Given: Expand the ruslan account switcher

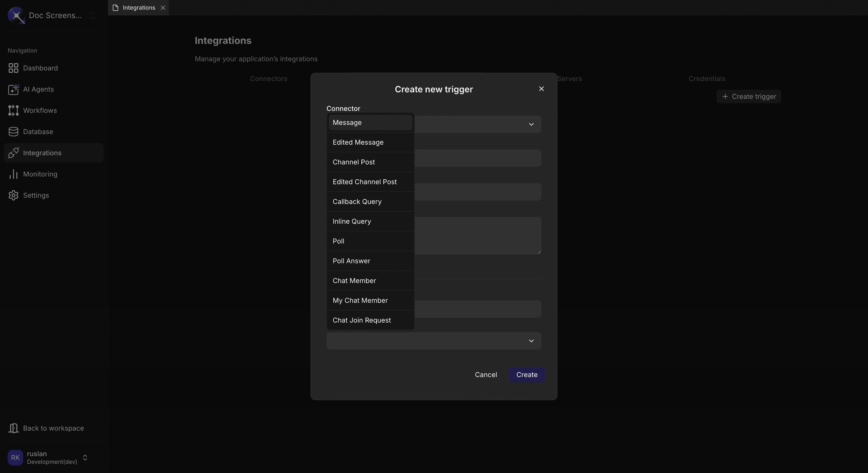Looking at the screenshot, I should point(85,457).
